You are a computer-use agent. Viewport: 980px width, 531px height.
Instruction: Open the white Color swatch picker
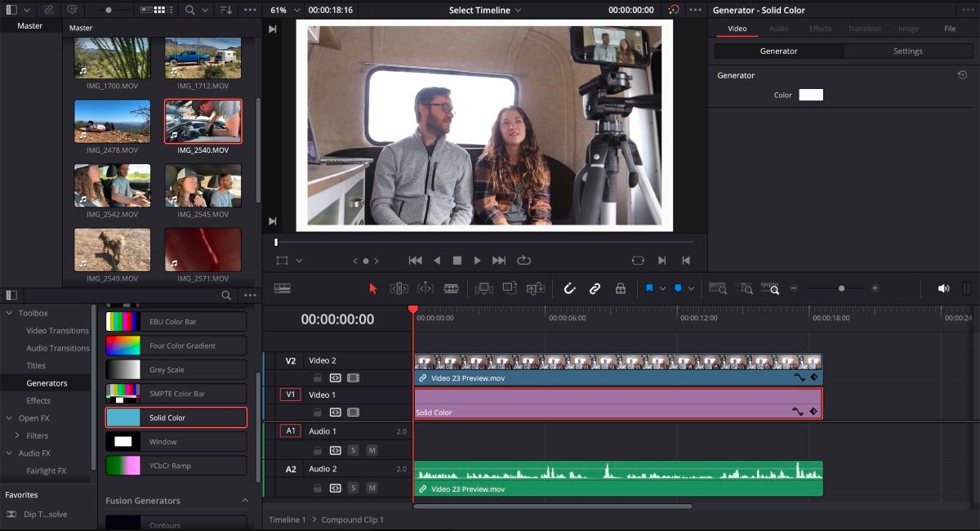[811, 95]
